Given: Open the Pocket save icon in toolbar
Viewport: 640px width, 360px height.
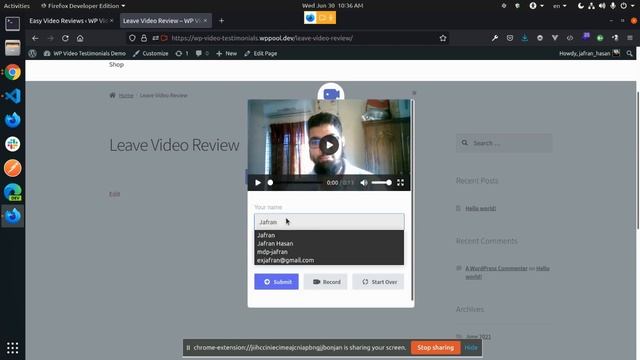Looking at the screenshot, I should tap(510, 38).
